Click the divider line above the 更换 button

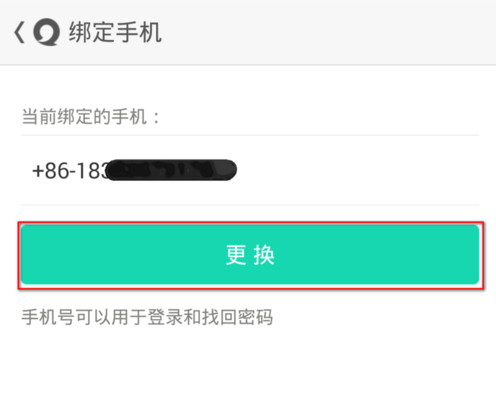pyautogui.click(x=250, y=205)
